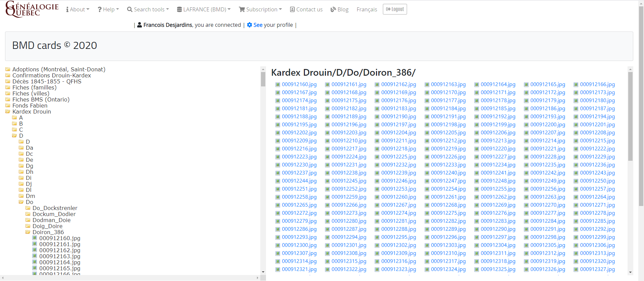
Task: Open the Dc subfolder
Action: click(29, 154)
